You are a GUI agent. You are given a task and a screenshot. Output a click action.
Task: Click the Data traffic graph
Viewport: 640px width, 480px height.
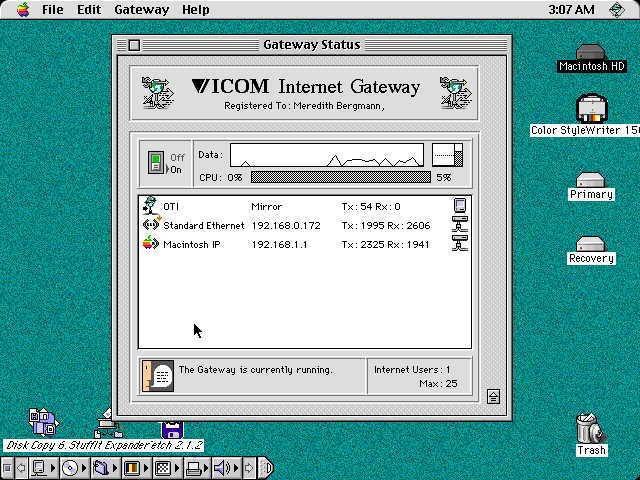(327, 155)
